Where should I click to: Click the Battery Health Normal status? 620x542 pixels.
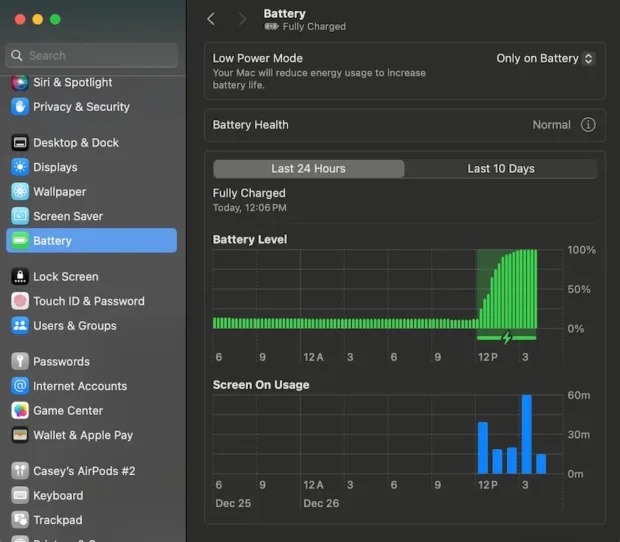[x=551, y=125]
